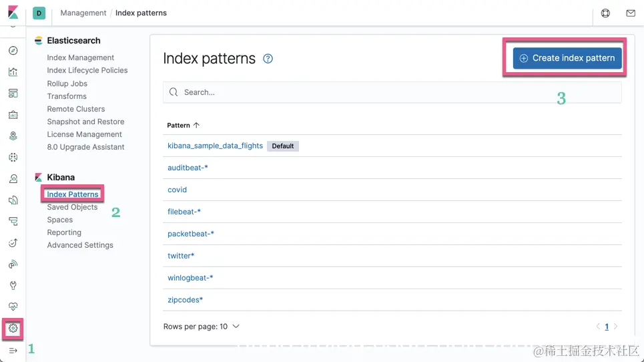Open Index Lifecycle Policies
Image resolution: width=644 pixels, height=362 pixels.
pos(87,70)
